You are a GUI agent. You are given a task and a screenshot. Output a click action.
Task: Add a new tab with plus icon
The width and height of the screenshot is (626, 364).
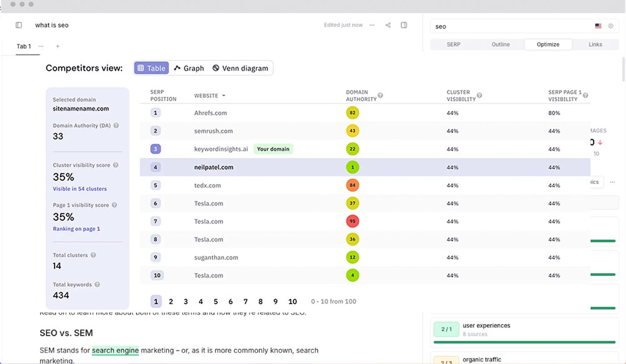point(58,46)
